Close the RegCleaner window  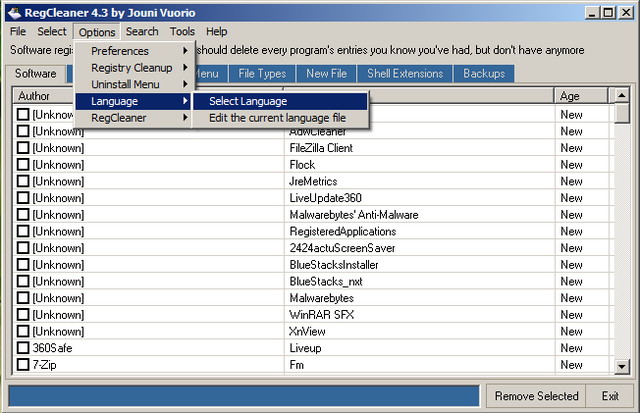pos(625,13)
